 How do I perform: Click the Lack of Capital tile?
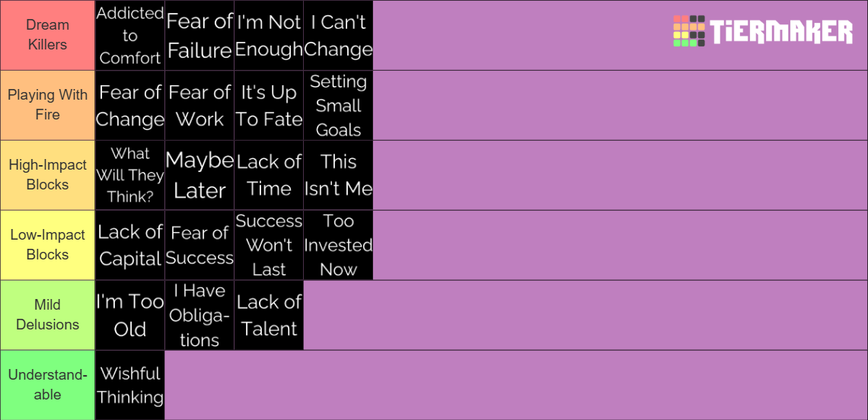click(x=130, y=244)
